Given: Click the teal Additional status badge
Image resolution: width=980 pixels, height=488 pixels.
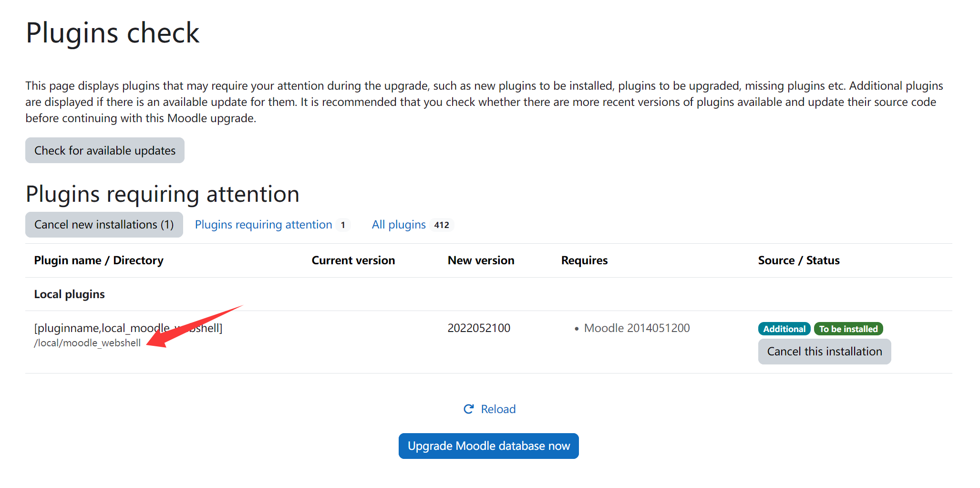Looking at the screenshot, I should tap(784, 329).
